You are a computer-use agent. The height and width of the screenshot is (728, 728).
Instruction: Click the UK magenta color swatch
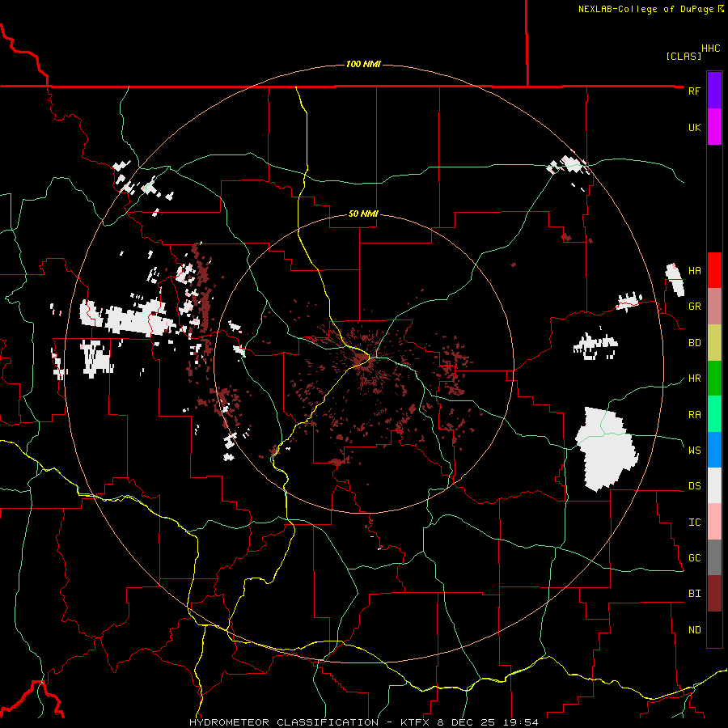tap(714, 127)
